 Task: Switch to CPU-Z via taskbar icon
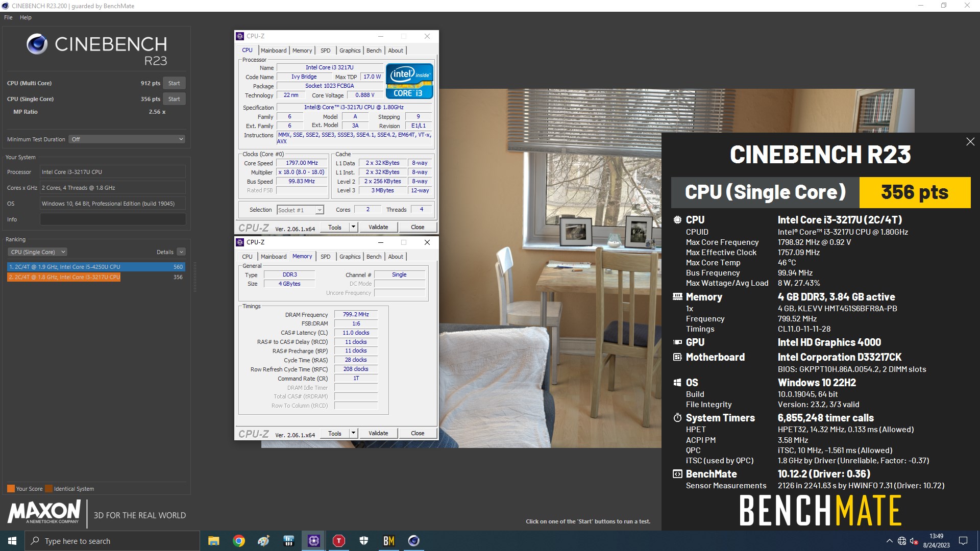click(x=313, y=541)
